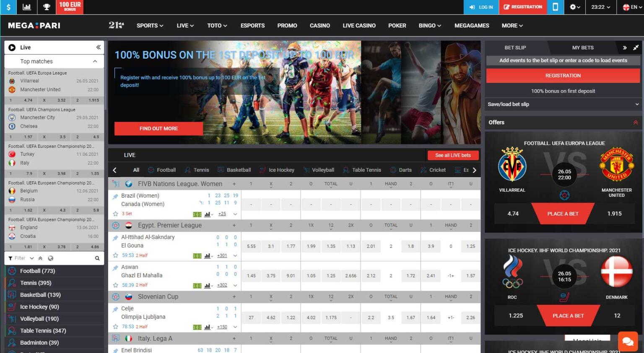Click the globe icon beside Filter
Viewport: 644px width, 353px height.
pos(51,258)
